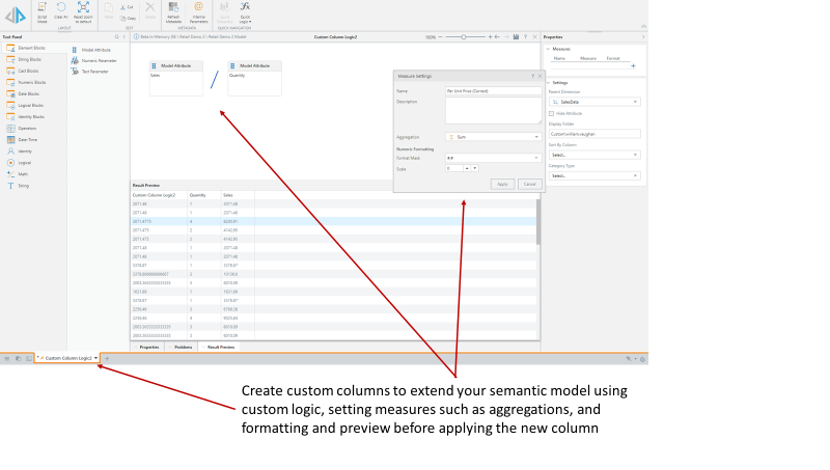Select the Logical Blocks category
The height and width of the screenshot is (470, 830).
point(33,105)
